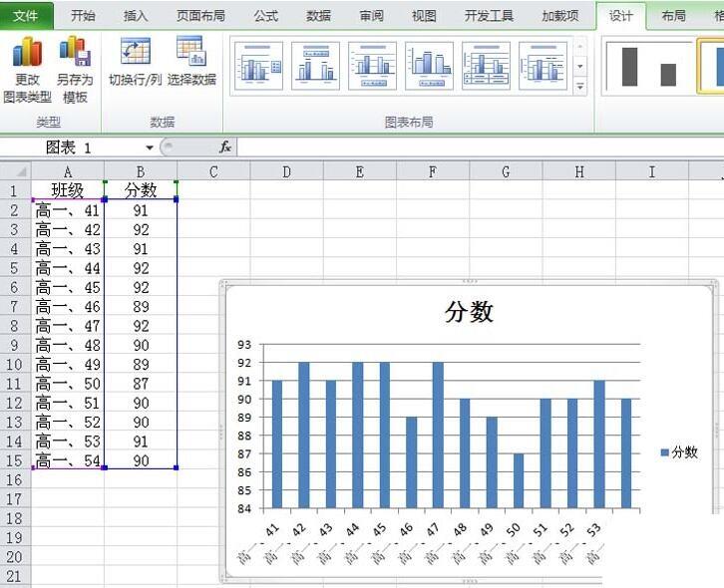The image size is (724, 588).
Task: Select the 分数 legend entry
Action: (x=679, y=452)
